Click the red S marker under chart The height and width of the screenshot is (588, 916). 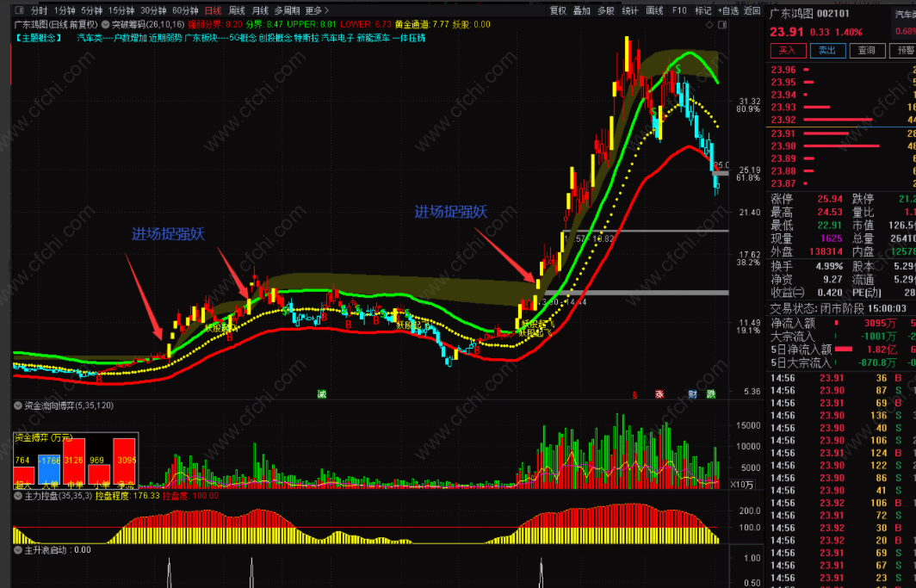(634, 394)
